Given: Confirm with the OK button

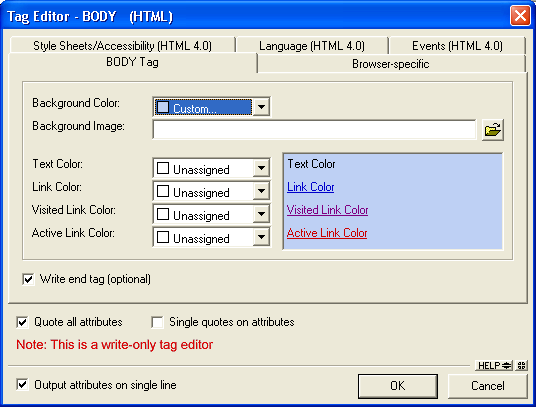Looking at the screenshot, I should pos(398,386).
